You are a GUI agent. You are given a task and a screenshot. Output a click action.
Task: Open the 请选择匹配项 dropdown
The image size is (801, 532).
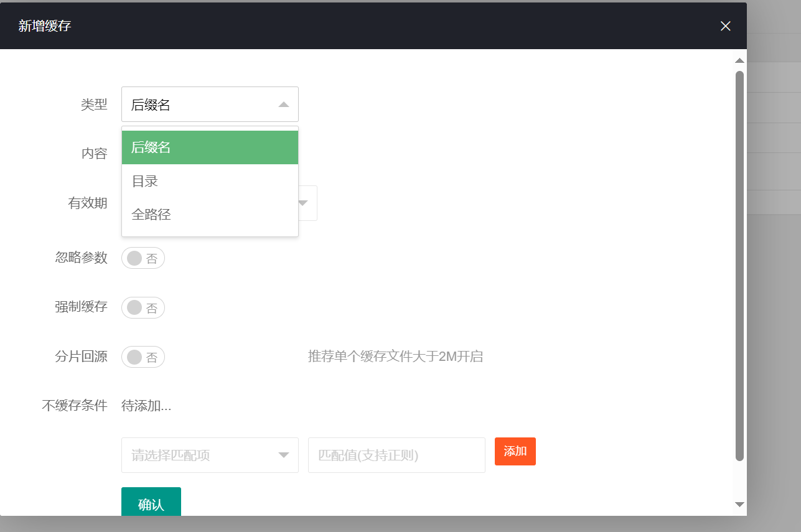[210, 455]
